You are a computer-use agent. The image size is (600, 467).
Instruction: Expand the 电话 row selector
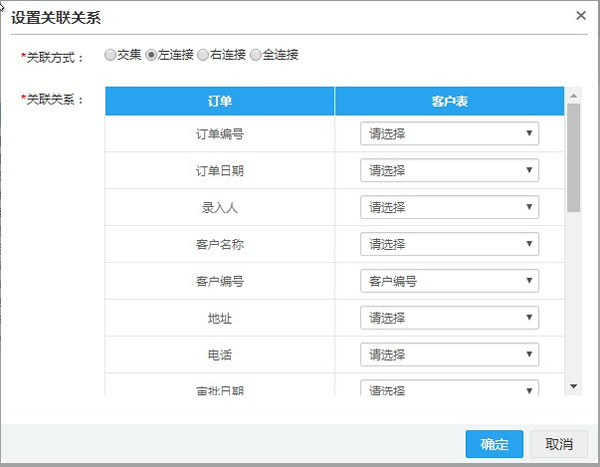449,355
